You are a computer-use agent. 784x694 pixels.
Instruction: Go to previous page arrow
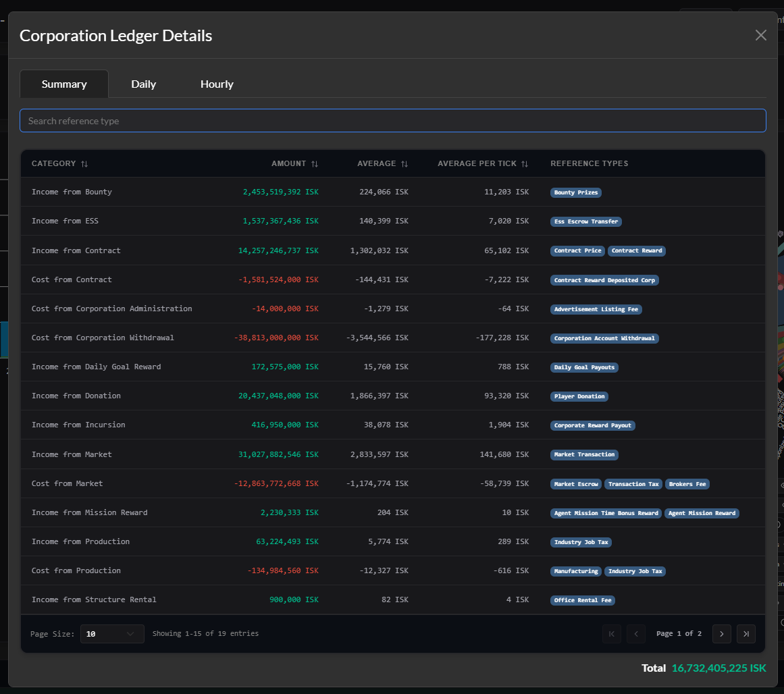coord(636,633)
